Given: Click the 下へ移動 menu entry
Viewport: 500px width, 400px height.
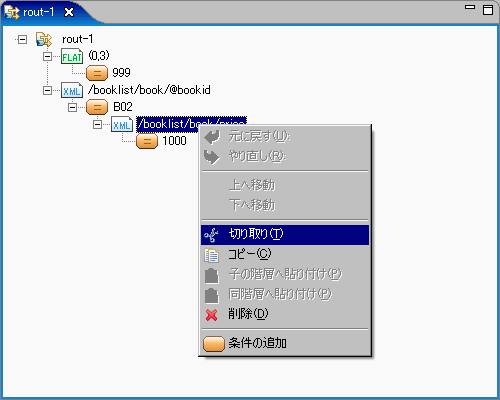Looking at the screenshot, I should coord(285,205).
